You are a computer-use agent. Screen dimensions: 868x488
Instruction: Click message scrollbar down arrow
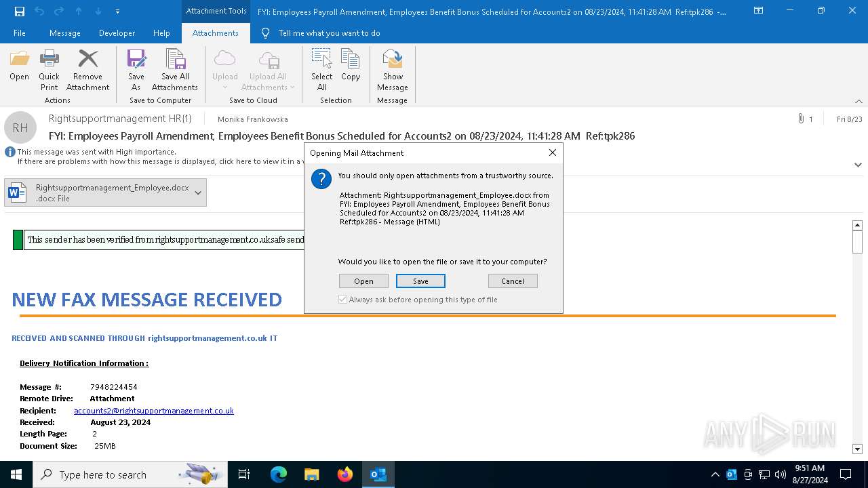tap(857, 449)
